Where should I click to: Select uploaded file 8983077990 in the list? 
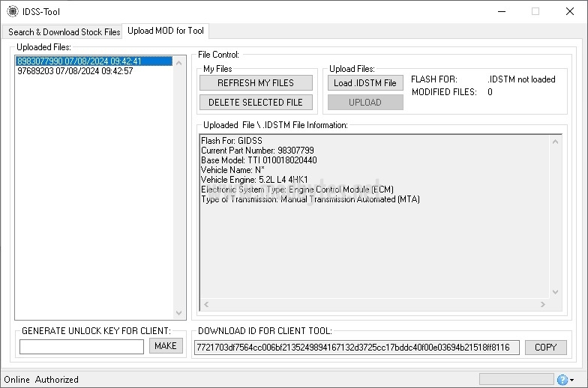[79, 61]
